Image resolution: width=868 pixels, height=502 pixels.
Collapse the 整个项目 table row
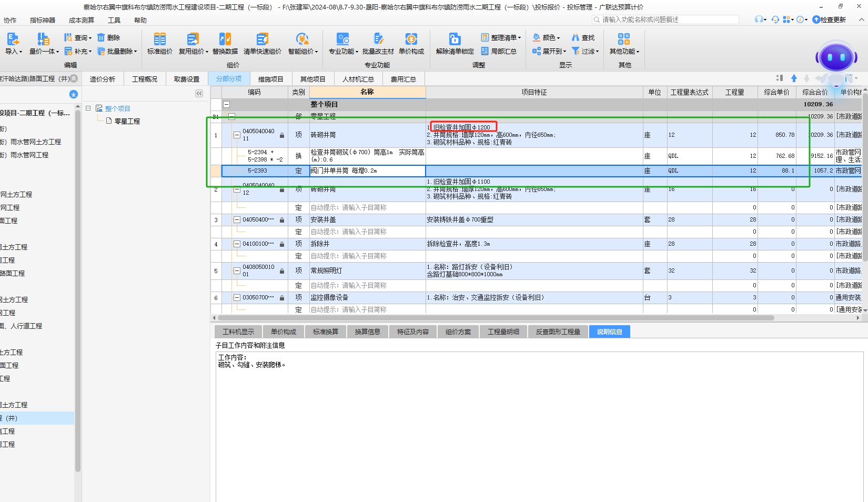point(227,104)
